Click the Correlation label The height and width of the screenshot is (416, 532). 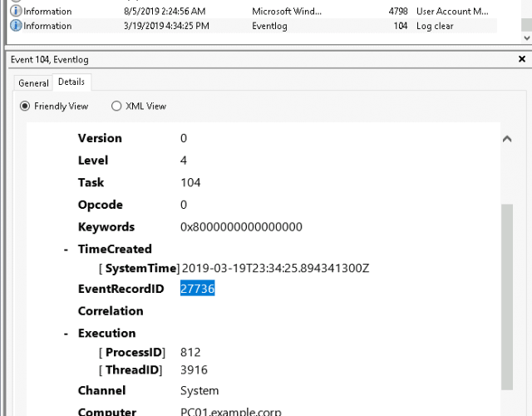coord(111,310)
